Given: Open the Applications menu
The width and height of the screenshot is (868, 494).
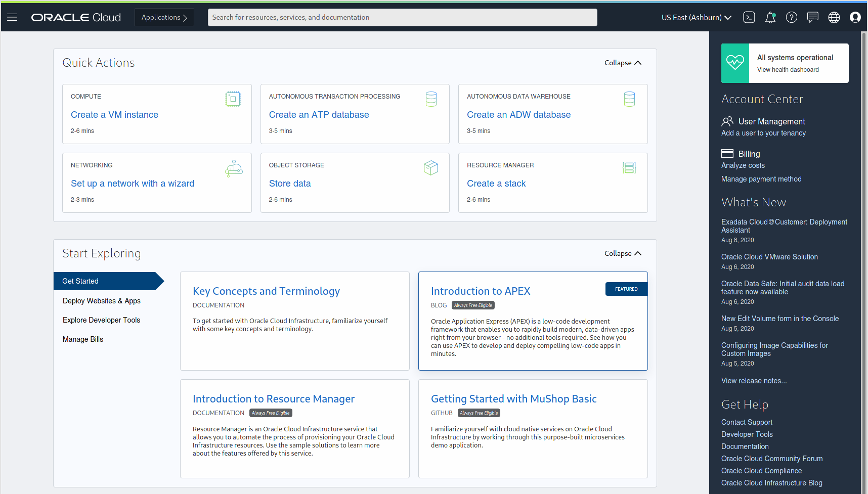Looking at the screenshot, I should tap(164, 17).
